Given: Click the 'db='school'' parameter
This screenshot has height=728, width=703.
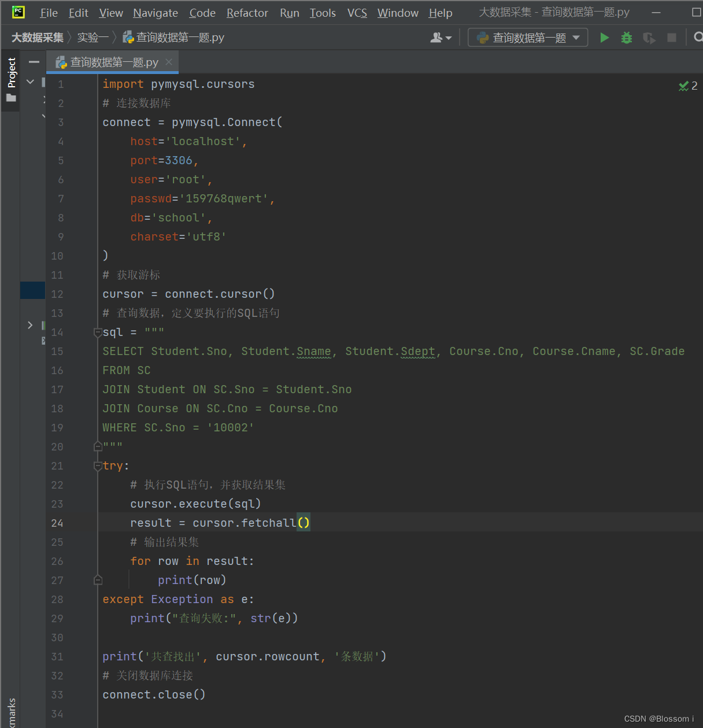Looking at the screenshot, I should [x=171, y=217].
